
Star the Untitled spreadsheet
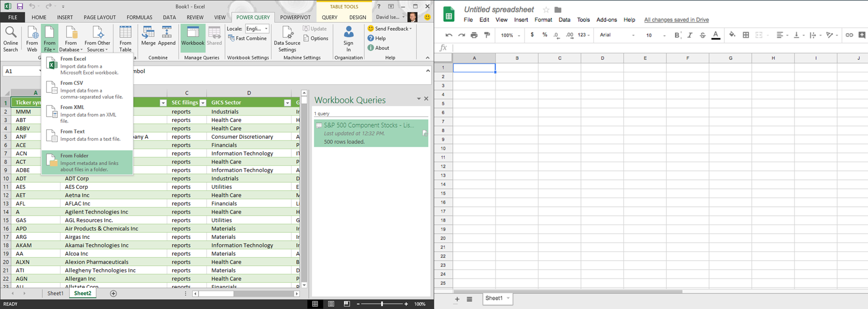546,10
